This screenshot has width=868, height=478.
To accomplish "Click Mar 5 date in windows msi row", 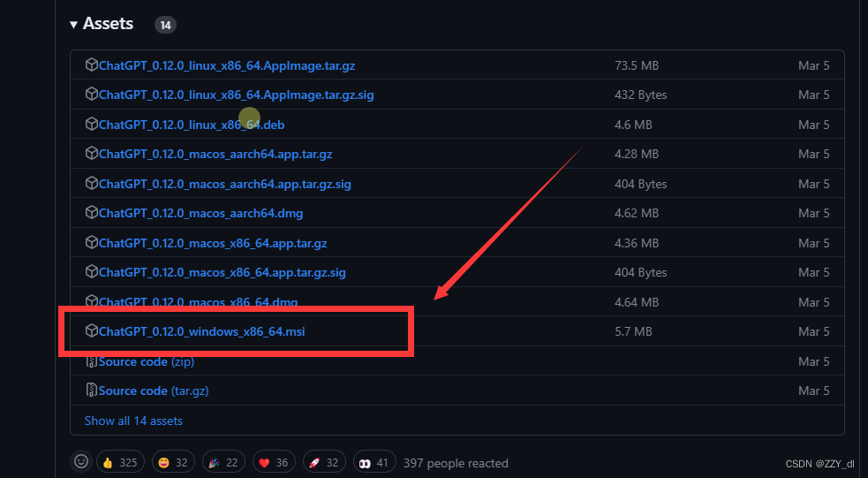I will (814, 331).
